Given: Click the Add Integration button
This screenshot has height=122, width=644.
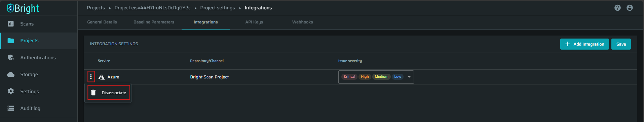Looking at the screenshot, I should [x=584, y=44].
